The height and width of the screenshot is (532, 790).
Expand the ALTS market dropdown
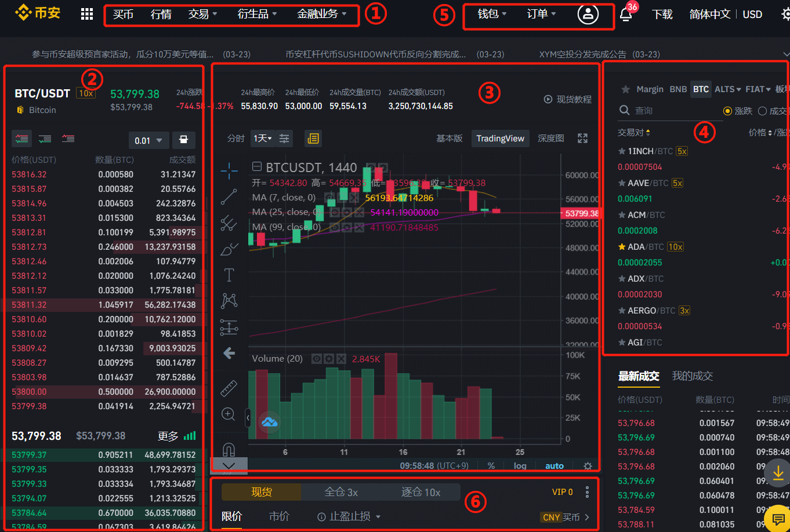coord(728,89)
